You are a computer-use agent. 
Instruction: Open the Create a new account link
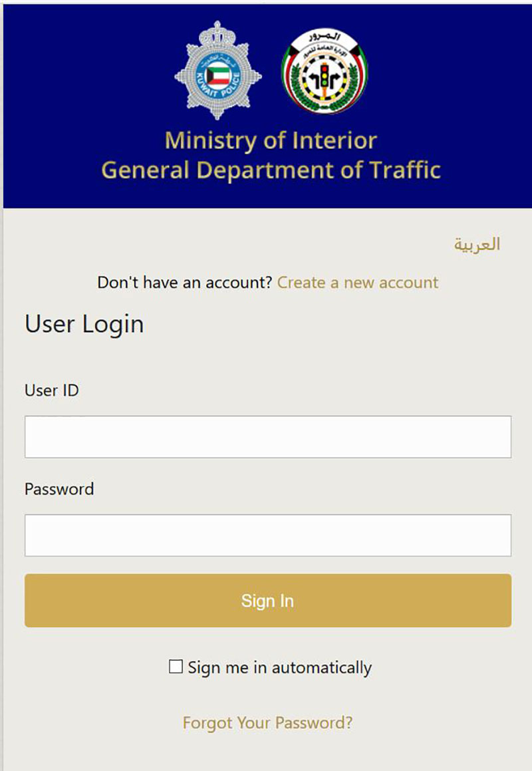click(358, 283)
